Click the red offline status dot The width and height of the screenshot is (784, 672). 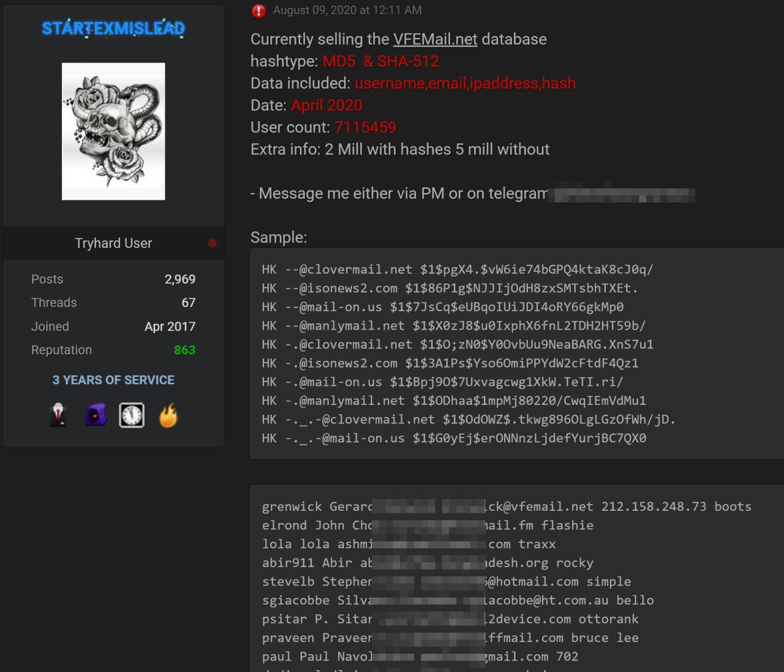point(212,243)
